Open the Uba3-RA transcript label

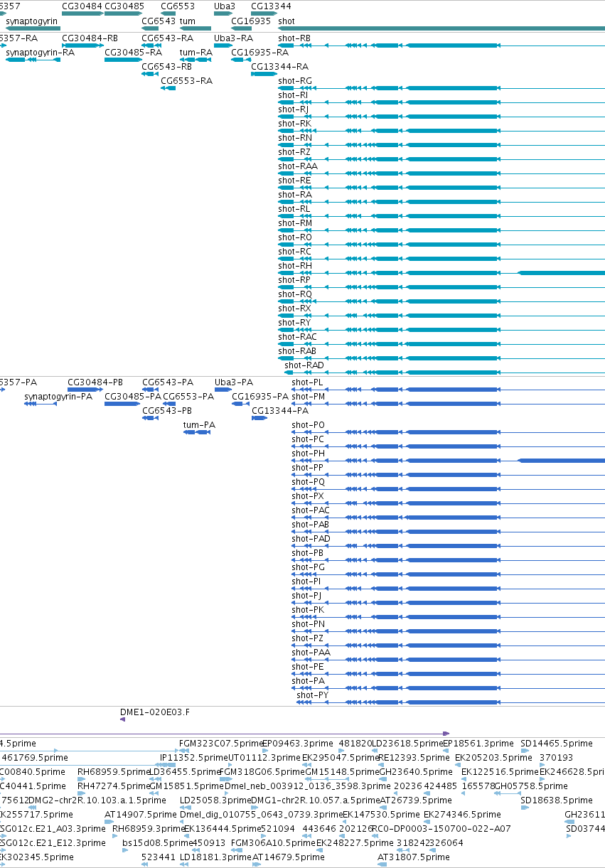(x=233, y=38)
